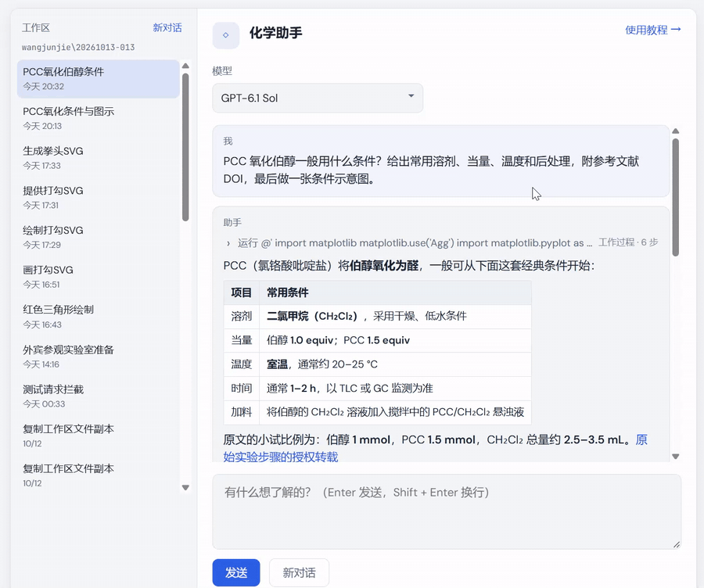704x588 pixels.
Task: Click the 当量 row label
Action: pos(242,340)
